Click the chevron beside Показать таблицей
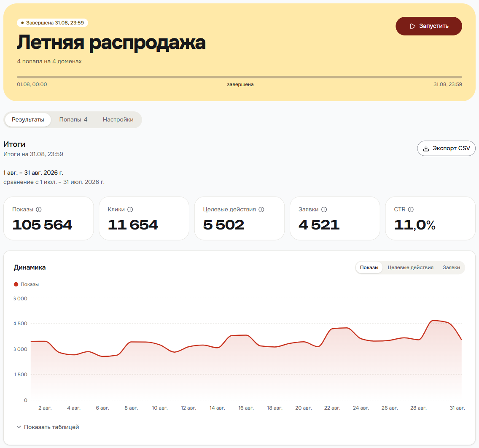This screenshot has height=448, width=479. pyautogui.click(x=19, y=427)
